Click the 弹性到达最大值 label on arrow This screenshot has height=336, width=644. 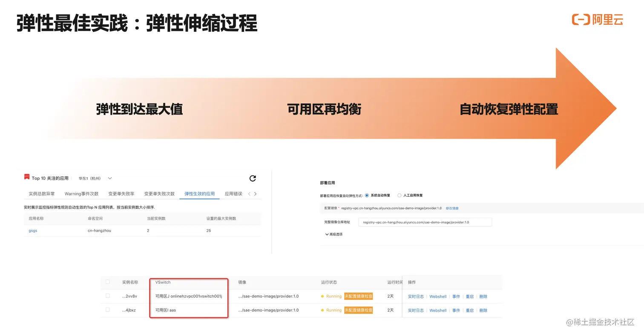pos(139,109)
